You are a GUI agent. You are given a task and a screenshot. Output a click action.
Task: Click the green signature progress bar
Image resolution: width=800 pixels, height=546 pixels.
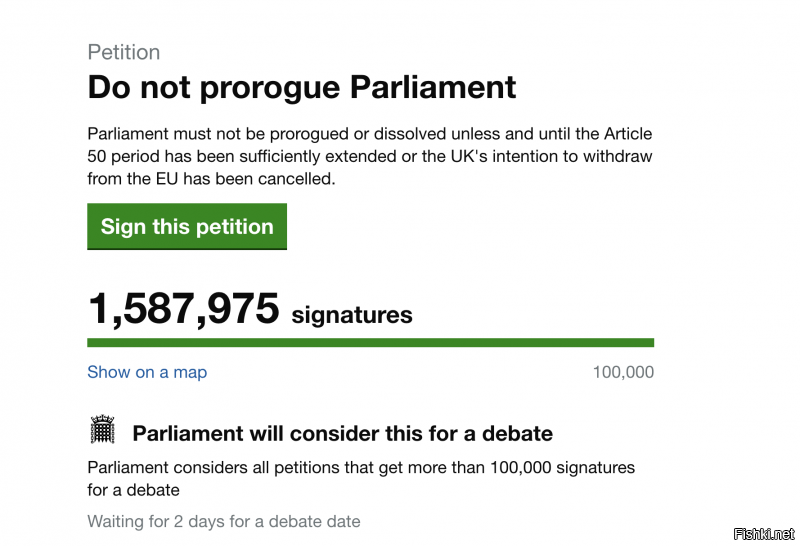[x=370, y=342]
